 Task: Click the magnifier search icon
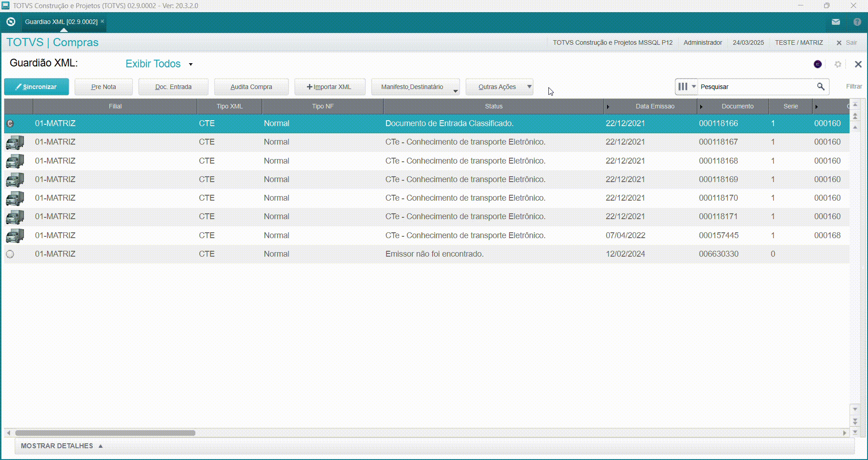coord(821,86)
